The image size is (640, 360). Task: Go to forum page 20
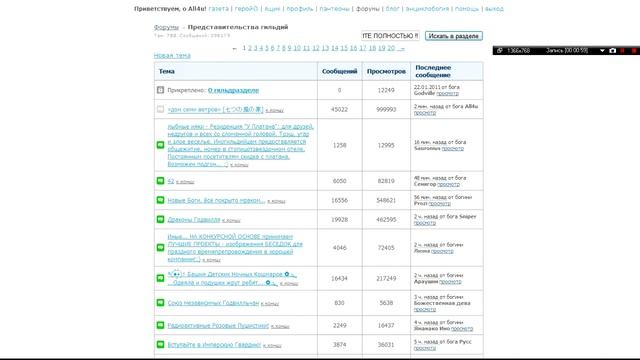pos(391,48)
